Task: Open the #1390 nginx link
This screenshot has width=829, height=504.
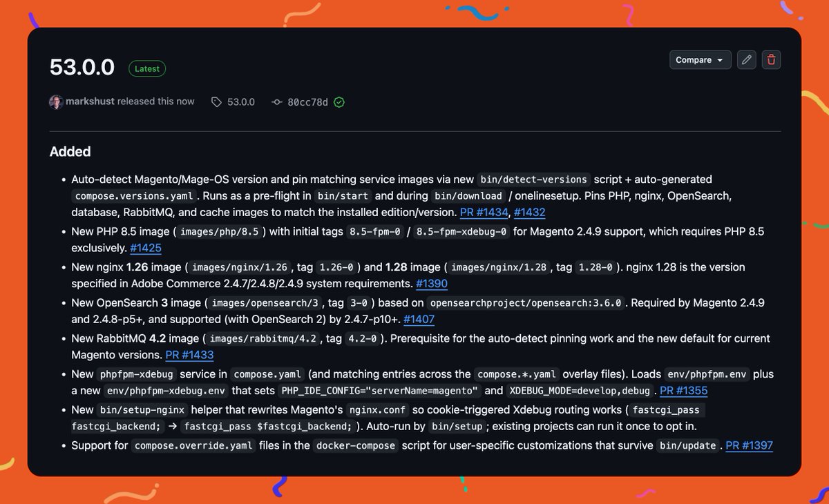Action: [x=432, y=284]
